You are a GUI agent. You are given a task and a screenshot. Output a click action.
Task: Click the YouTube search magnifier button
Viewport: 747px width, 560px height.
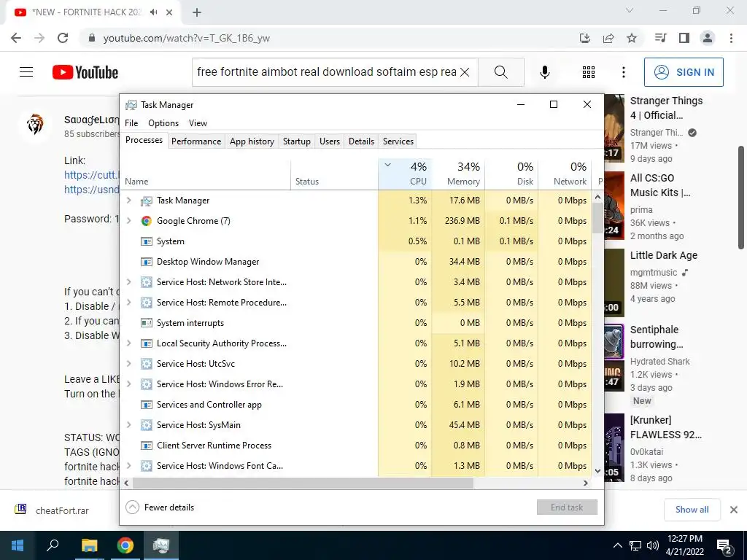tap(500, 72)
